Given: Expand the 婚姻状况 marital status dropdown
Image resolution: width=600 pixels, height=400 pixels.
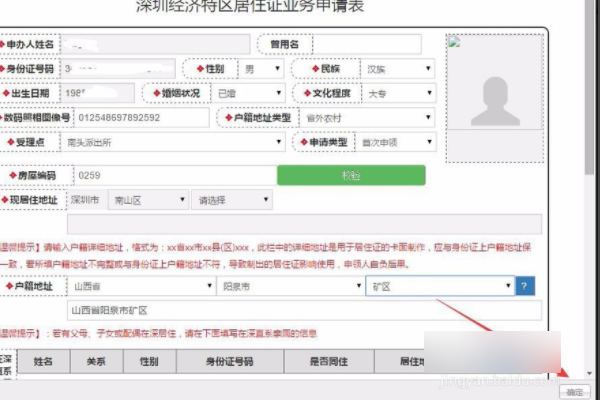Looking at the screenshot, I should click(x=248, y=93).
